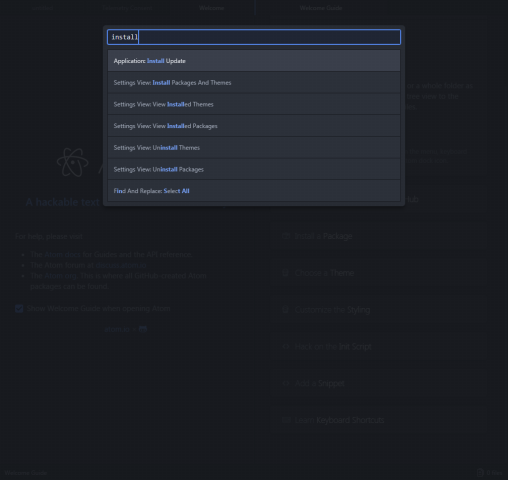Run Settings View: Uninstall Packages command

[x=254, y=169]
